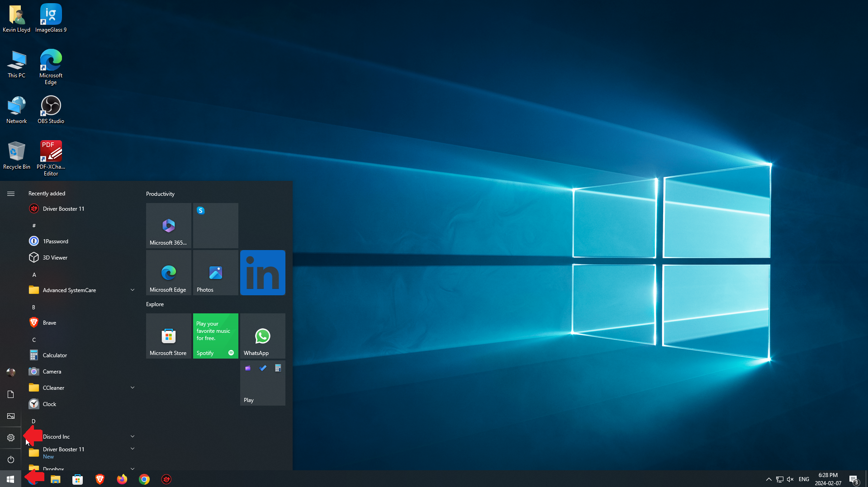The height and width of the screenshot is (487, 868).
Task: Open Spotify tile
Action: click(216, 336)
